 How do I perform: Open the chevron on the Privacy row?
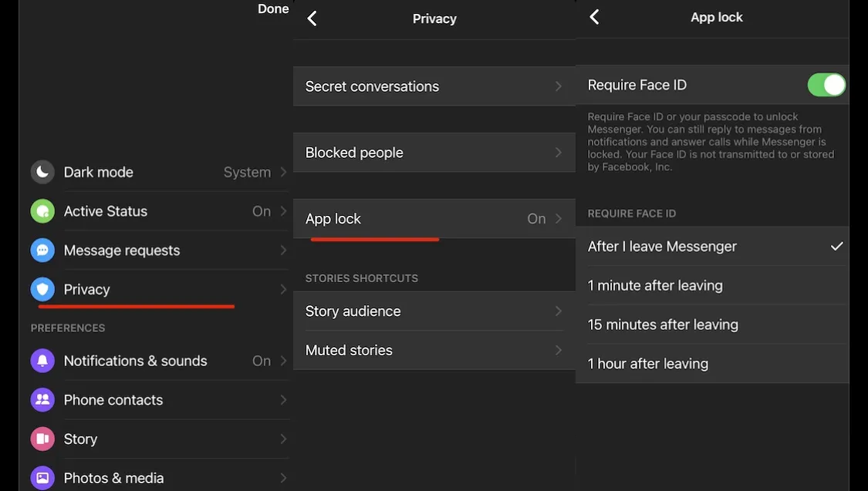click(283, 289)
